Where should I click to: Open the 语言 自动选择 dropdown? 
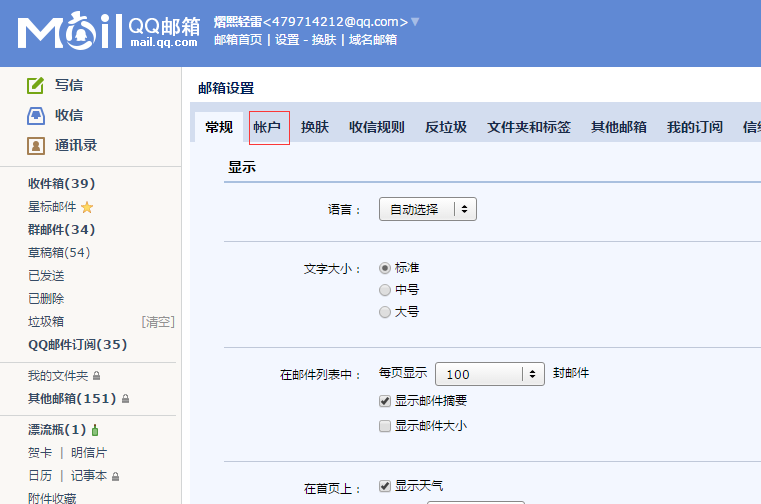[x=428, y=209]
